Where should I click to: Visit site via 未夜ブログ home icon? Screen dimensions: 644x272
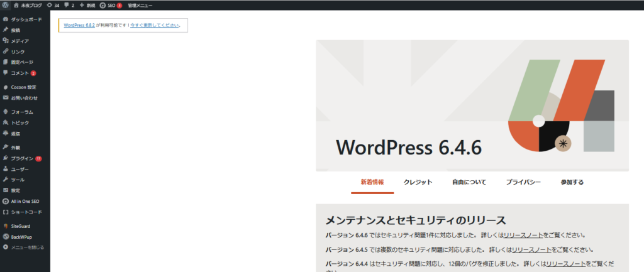coord(16,5)
